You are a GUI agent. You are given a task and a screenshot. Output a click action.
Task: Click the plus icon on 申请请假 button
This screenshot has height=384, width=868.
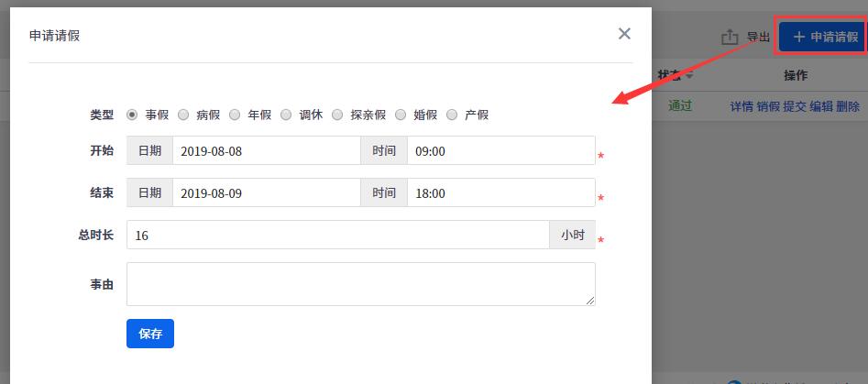tap(798, 37)
